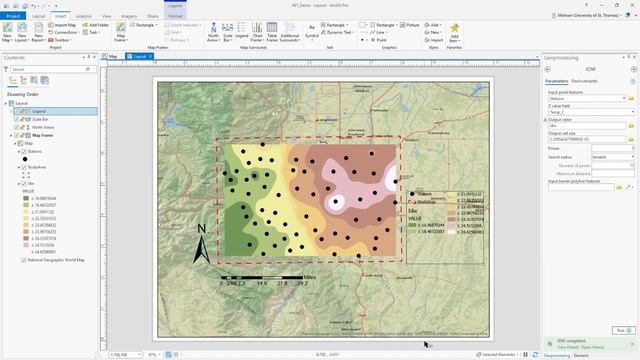Open History link in IDW message
The height and width of the screenshot is (360, 640).
(x=592, y=347)
